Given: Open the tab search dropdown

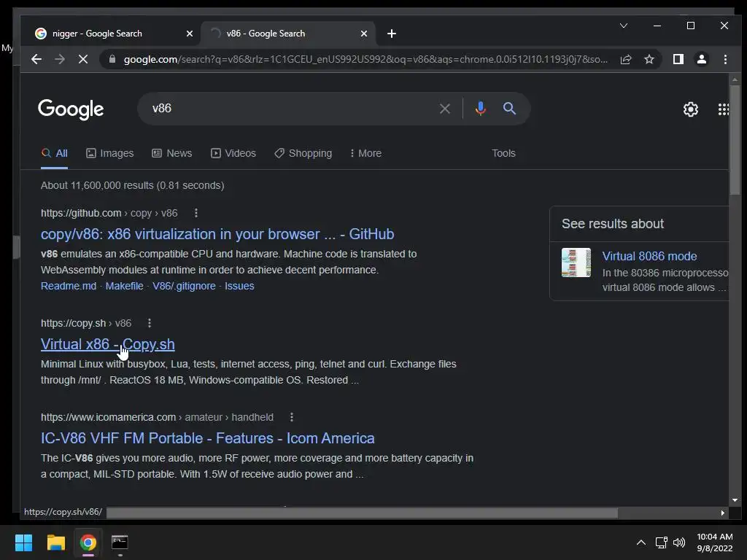Looking at the screenshot, I should point(624,26).
